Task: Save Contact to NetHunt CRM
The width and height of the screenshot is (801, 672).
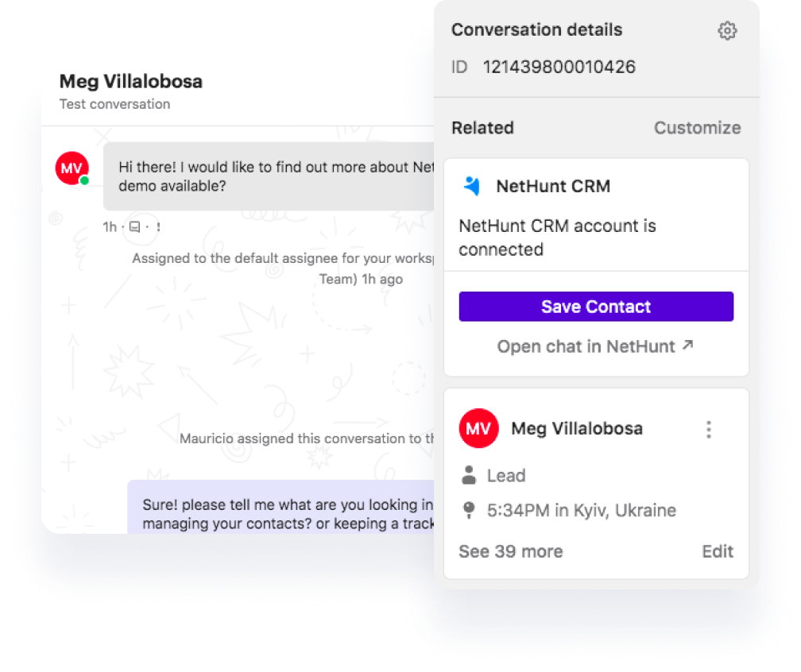Action: [x=596, y=307]
